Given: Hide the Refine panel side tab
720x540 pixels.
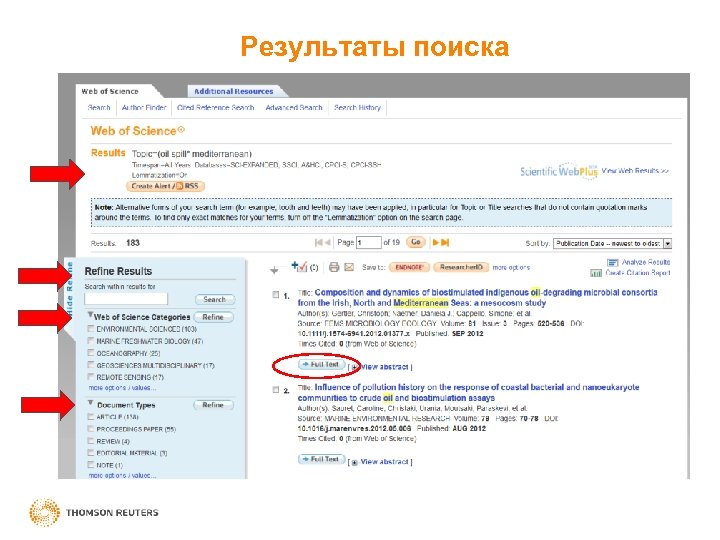Looking at the screenshot, I should (69, 291).
